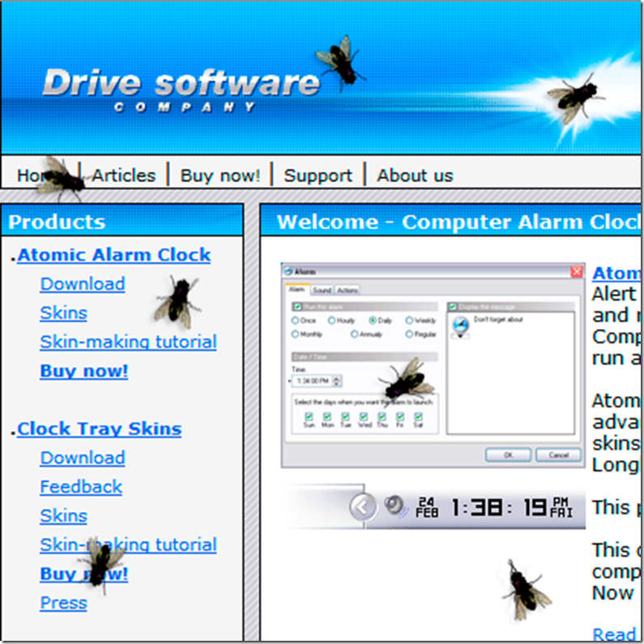Open the Atom… heading link beside the screenshot
The width and height of the screenshot is (644, 644).
(616, 273)
